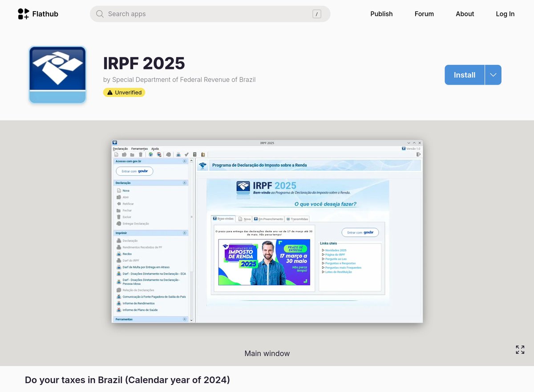Click the calculator toolbar icon in screenshot
The image size is (534, 392).
click(195, 154)
